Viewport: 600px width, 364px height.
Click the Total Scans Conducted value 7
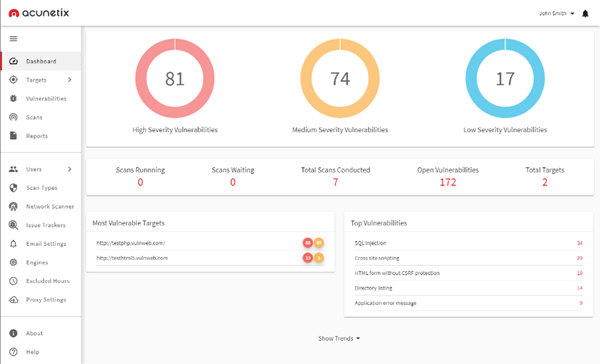[x=335, y=182]
